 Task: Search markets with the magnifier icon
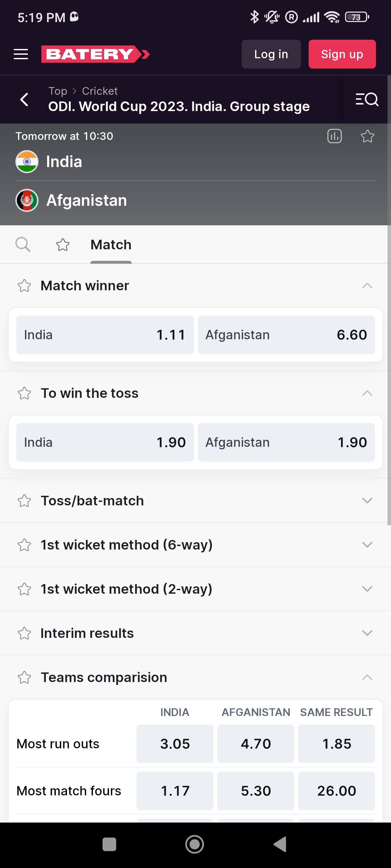23,244
